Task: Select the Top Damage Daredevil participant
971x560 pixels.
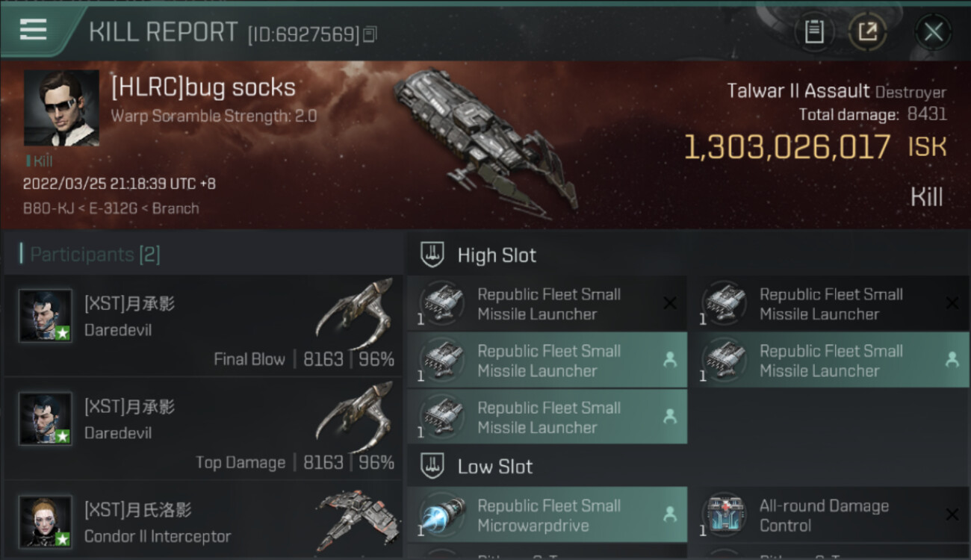Action: tap(203, 429)
